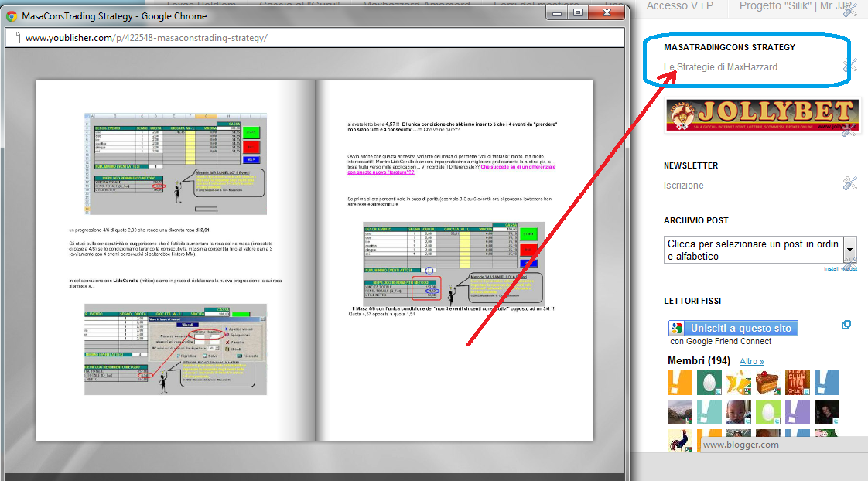Click the Jollybet banner image
Image resolution: width=868 pixels, height=484 pixels.
click(762, 115)
